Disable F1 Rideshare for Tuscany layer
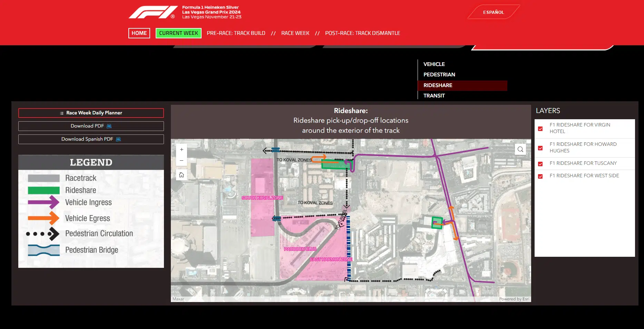Screen dimensions: 644x329 coord(540,164)
